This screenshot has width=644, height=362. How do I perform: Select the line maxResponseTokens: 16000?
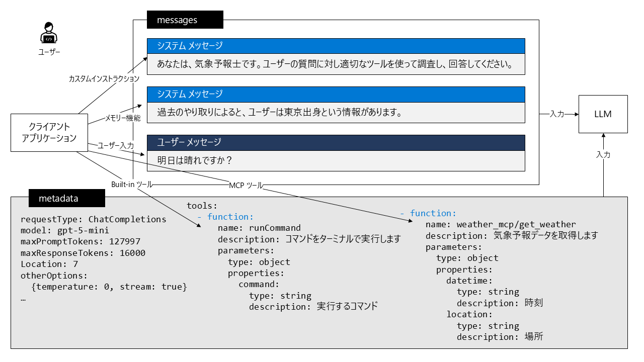tap(83, 253)
